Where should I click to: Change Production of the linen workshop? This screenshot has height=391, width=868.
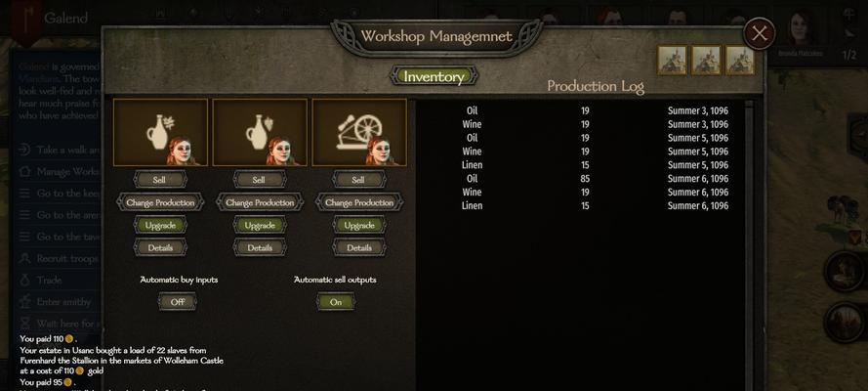click(x=358, y=202)
